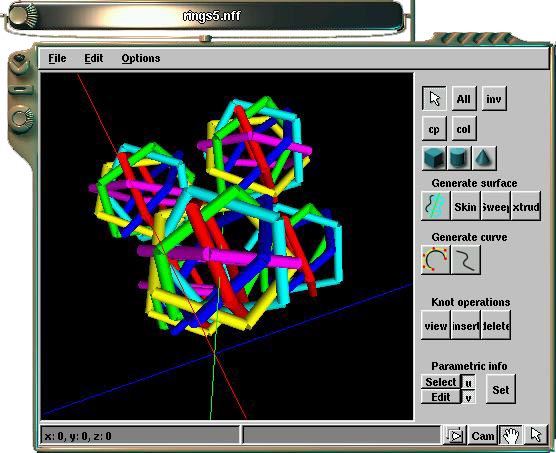Click the surface of revolution icon
Screen dimensions: 556x453
point(436,206)
